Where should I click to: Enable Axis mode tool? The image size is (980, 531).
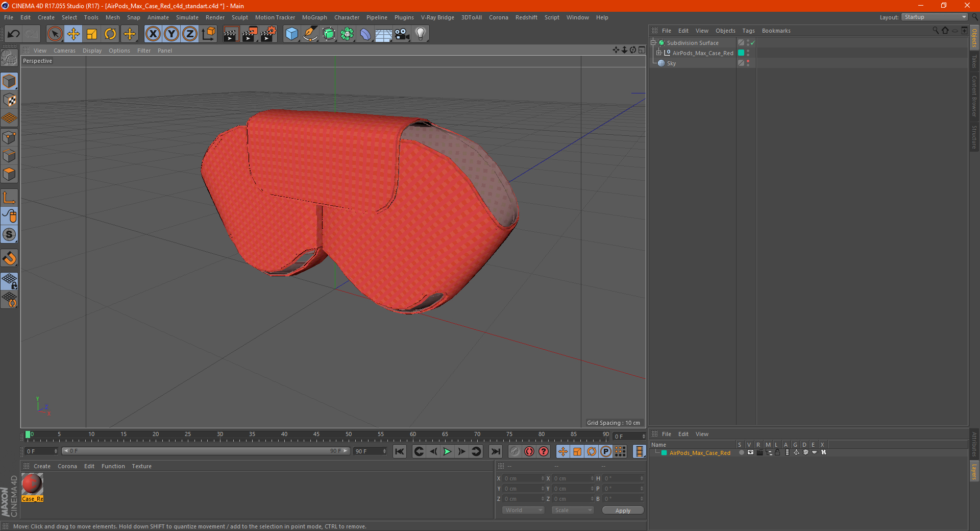[10, 198]
